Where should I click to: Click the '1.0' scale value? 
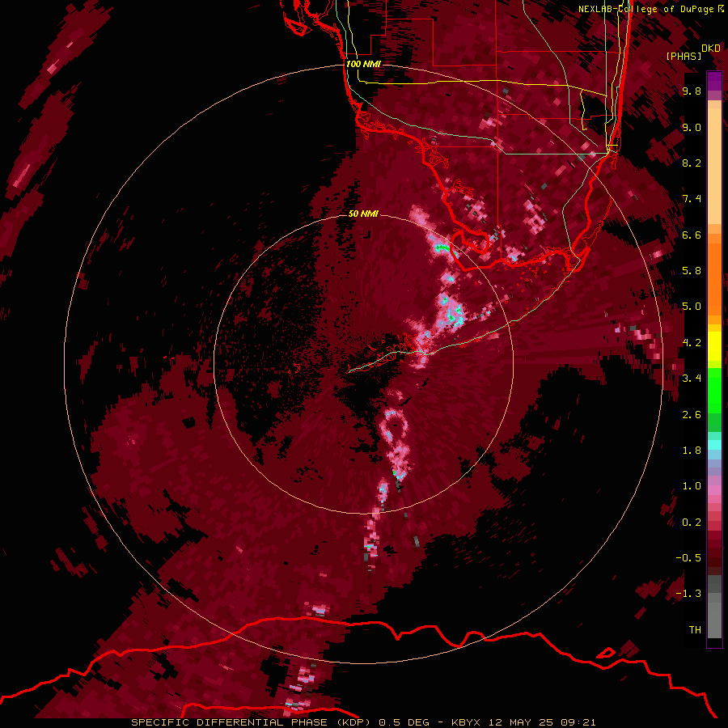(x=692, y=486)
